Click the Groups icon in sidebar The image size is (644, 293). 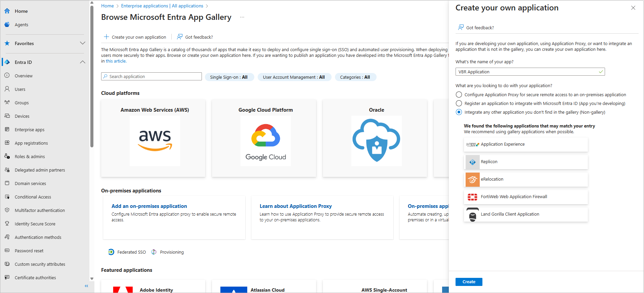(7, 103)
